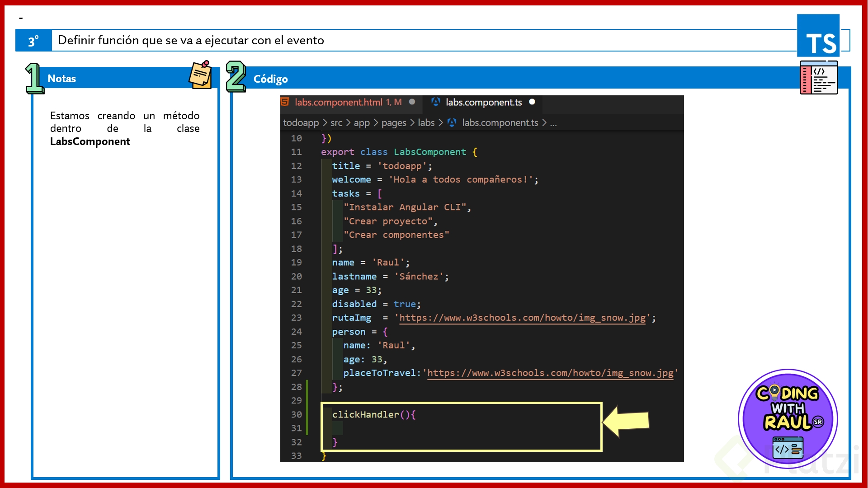
Task: Click the Coding with Raul logo
Action: pyautogui.click(x=788, y=418)
